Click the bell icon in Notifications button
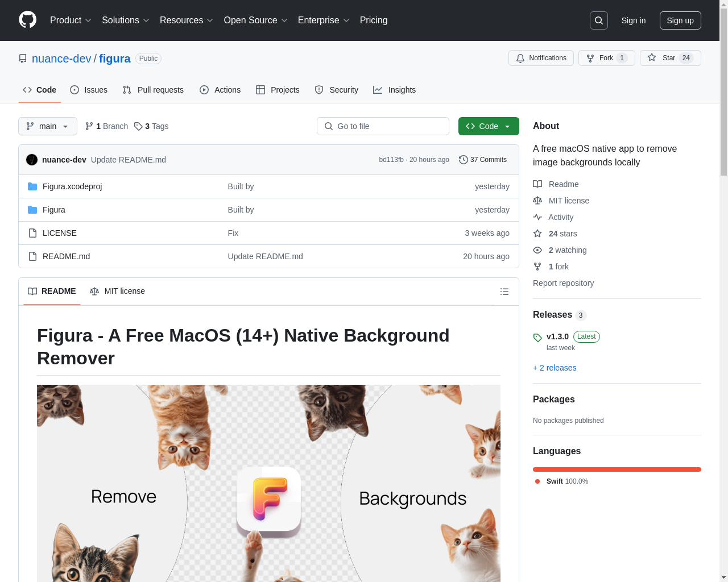 (520, 58)
